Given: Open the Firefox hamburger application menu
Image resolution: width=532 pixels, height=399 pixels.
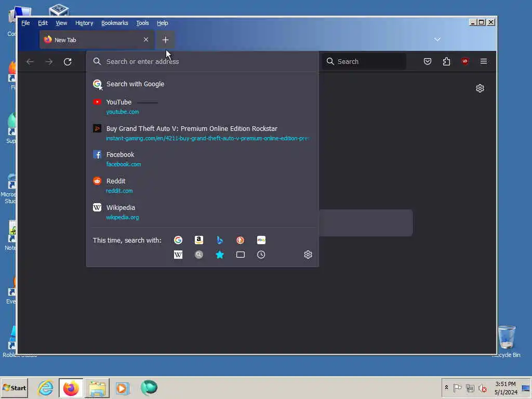Looking at the screenshot, I should tap(484, 61).
